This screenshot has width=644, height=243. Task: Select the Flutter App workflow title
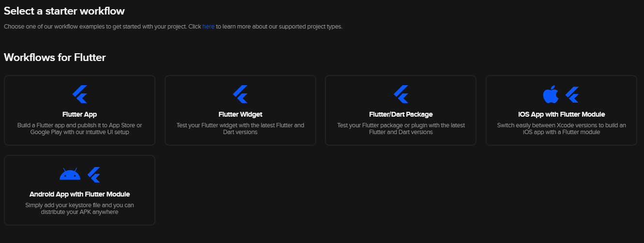coord(79,115)
